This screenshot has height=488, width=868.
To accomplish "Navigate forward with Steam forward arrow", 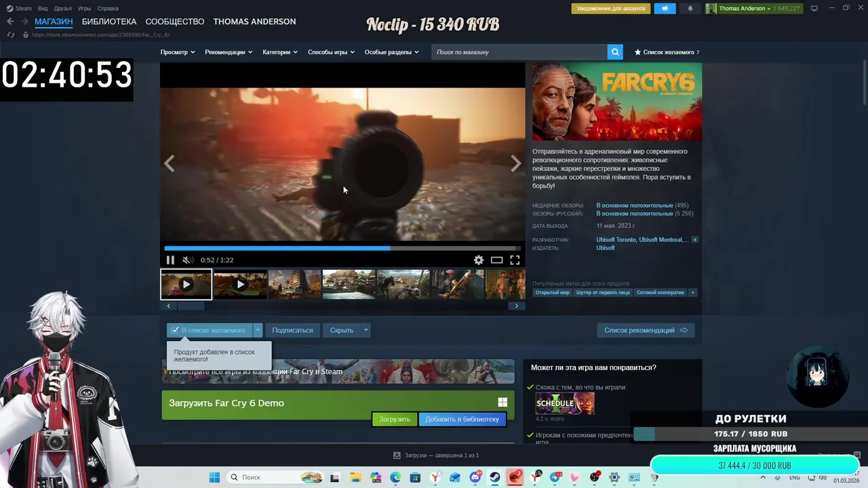I will 24,22.
